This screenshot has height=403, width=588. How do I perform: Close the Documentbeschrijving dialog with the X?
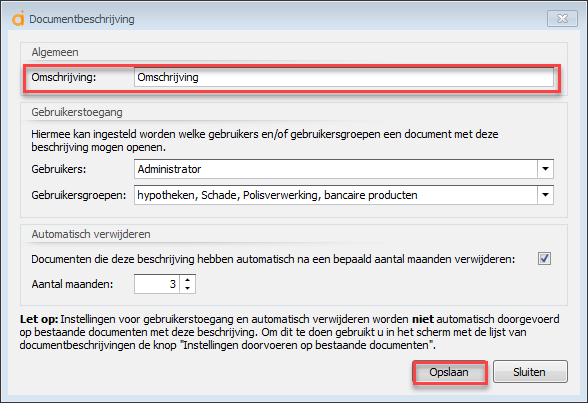562,19
